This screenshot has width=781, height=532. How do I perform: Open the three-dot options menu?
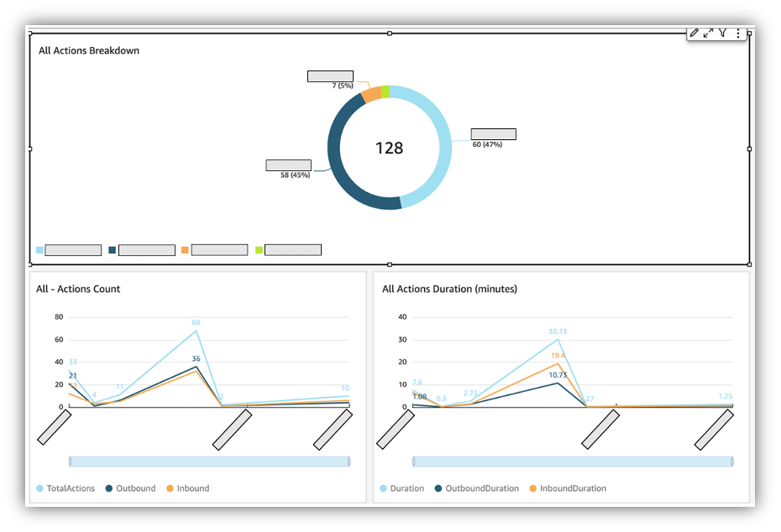738,34
